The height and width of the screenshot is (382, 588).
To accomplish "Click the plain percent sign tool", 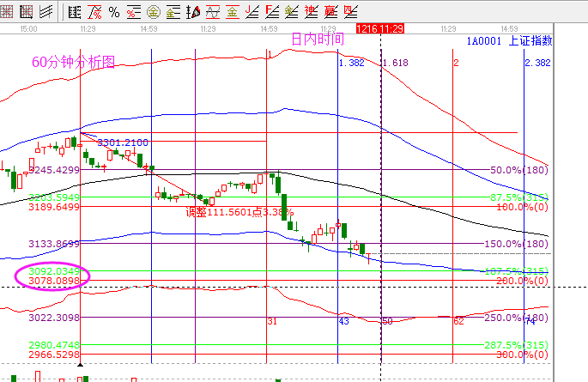I will point(114,12).
